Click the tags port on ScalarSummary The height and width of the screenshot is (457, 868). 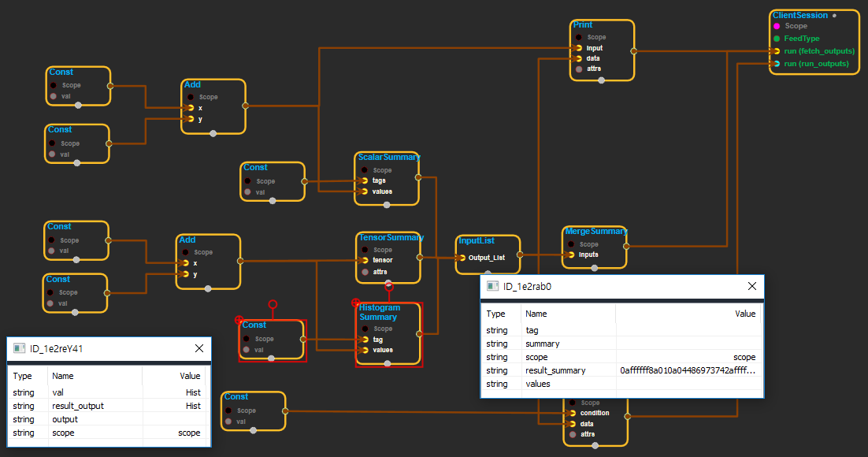point(363,180)
